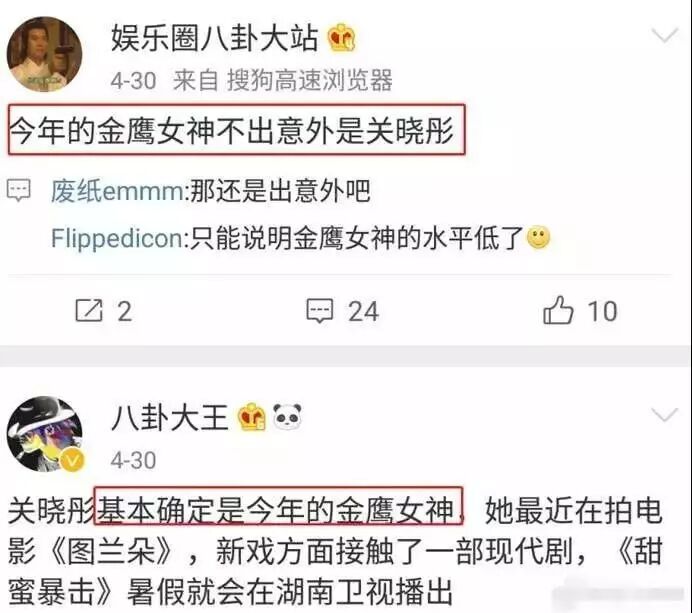This screenshot has width=692, height=613.
Task: Open commenter Flippedicon profile link
Action: [117, 238]
